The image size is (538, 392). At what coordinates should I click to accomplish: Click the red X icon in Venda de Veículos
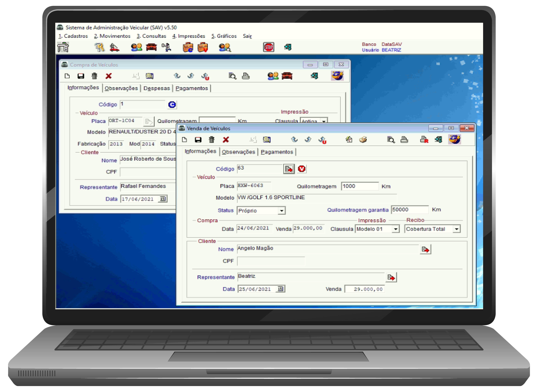click(x=226, y=140)
